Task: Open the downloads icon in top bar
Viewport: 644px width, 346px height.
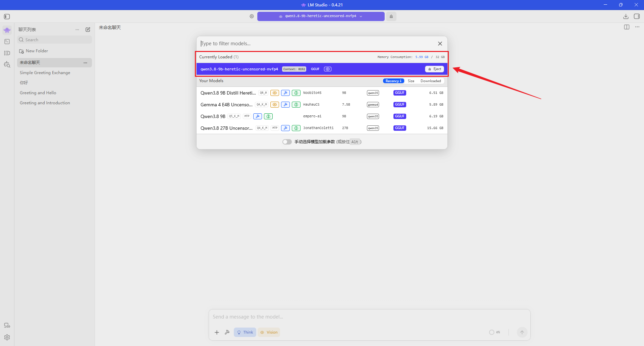Action: pyautogui.click(x=626, y=16)
